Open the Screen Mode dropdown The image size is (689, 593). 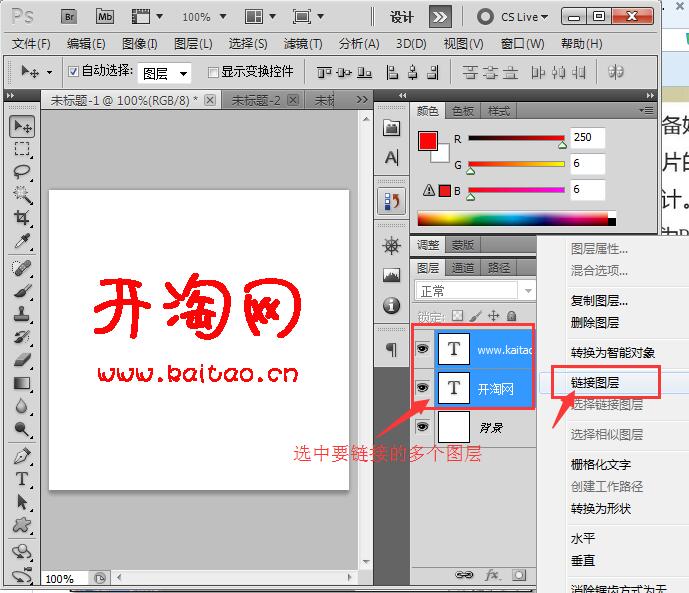(308, 17)
